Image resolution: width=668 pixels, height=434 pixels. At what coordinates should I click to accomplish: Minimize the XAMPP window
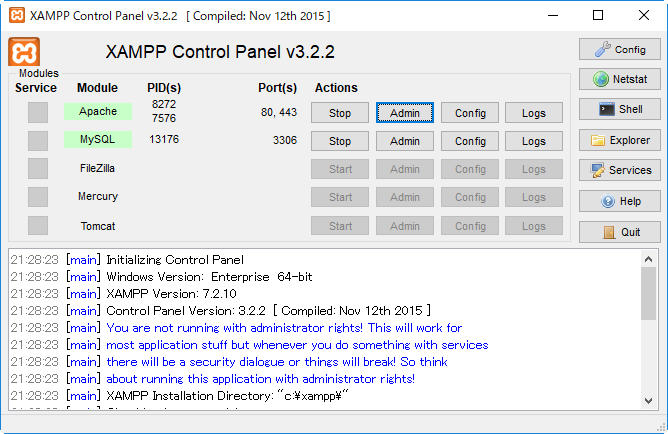click(x=553, y=15)
